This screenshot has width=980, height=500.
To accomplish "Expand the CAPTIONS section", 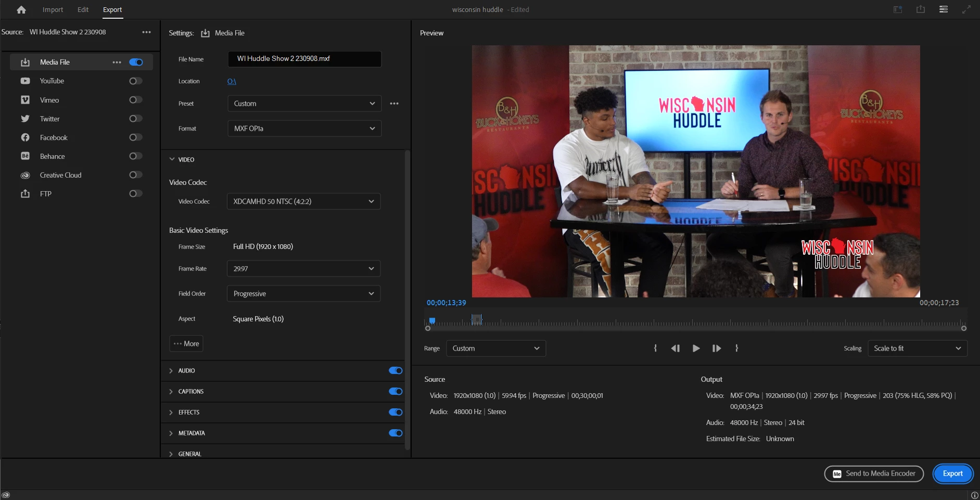I will pyautogui.click(x=171, y=392).
